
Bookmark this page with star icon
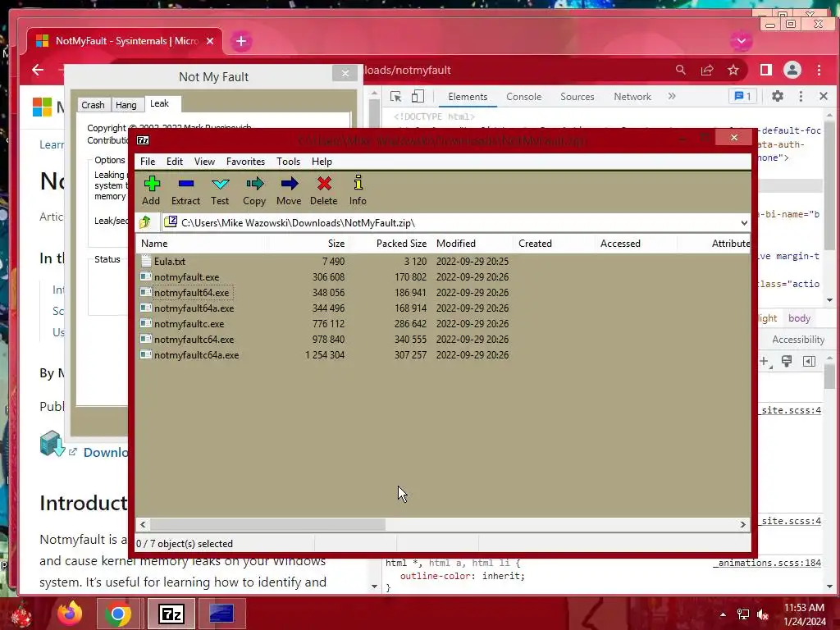(x=733, y=71)
